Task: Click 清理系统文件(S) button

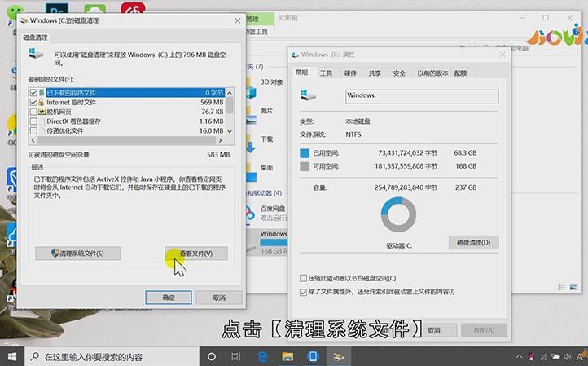Action: 77,254
